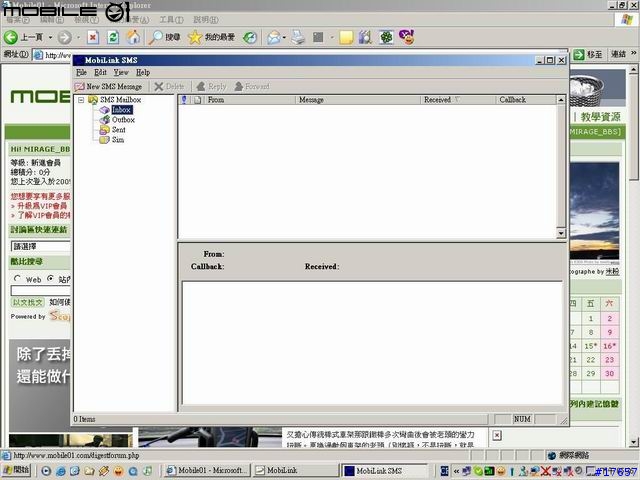Click the message-type page icon column header
Viewport: 640px width, 480px height.
[x=198, y=100]
